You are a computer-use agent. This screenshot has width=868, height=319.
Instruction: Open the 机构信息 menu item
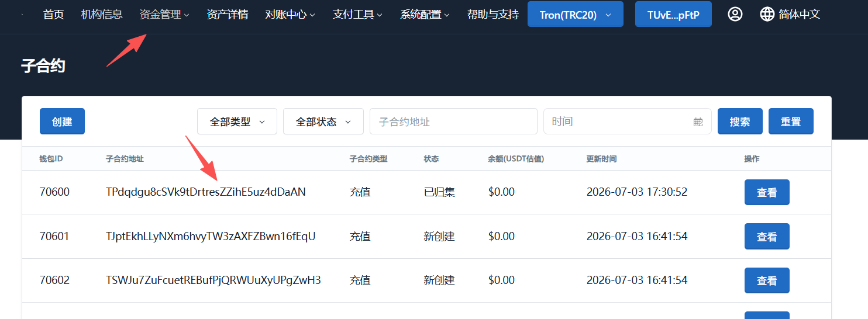coord(102,14)
